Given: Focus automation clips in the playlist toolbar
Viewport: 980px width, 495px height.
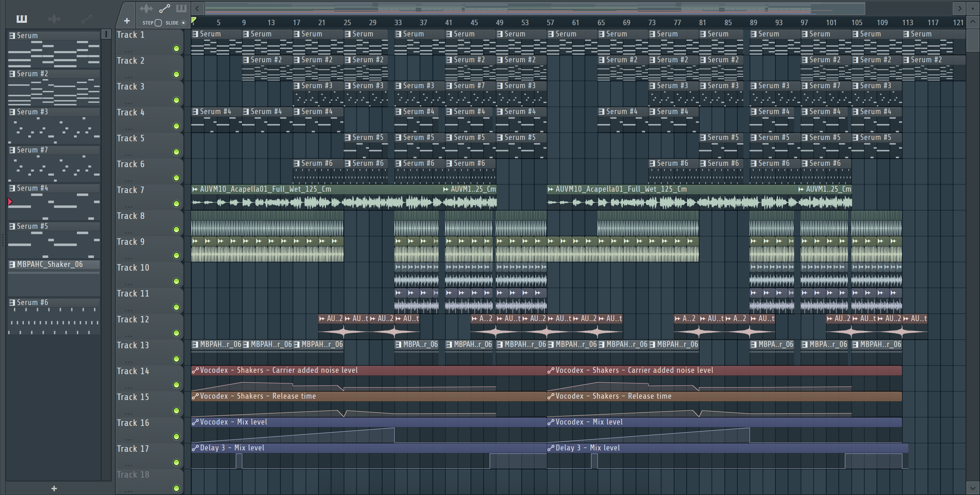Looking at the screenshot, I should pos(164,9).
